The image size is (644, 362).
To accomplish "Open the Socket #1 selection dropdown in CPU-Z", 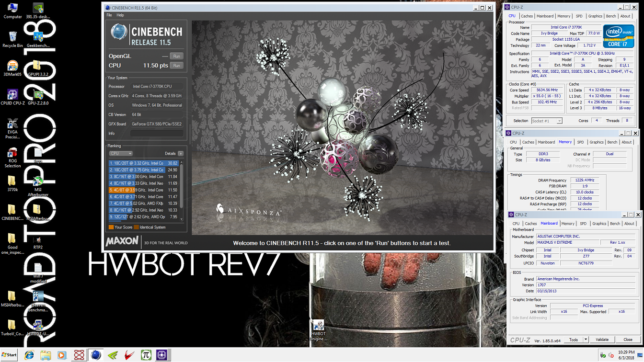I will (546, 121).
